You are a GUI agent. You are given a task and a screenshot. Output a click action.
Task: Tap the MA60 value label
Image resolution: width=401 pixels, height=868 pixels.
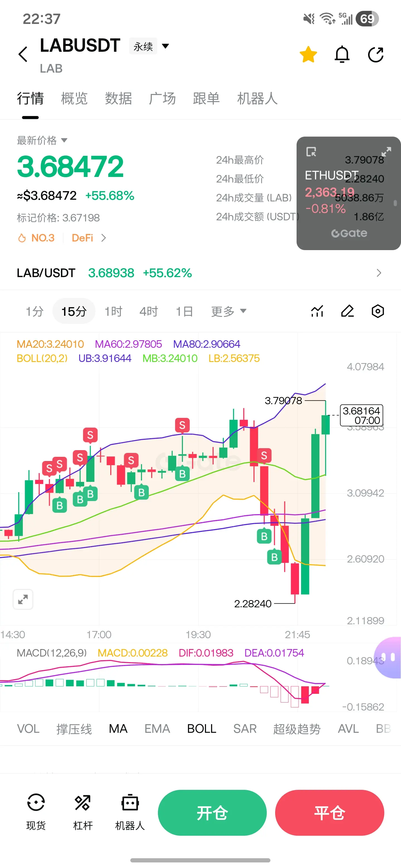click(128, 344)
